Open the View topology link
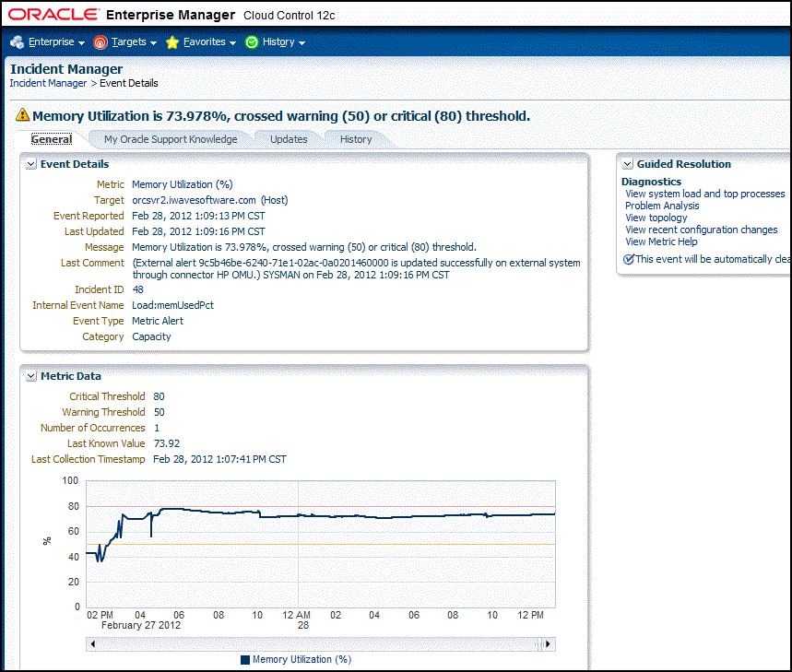This screenshot has height=672, width=792. click(x=656, y=218)
